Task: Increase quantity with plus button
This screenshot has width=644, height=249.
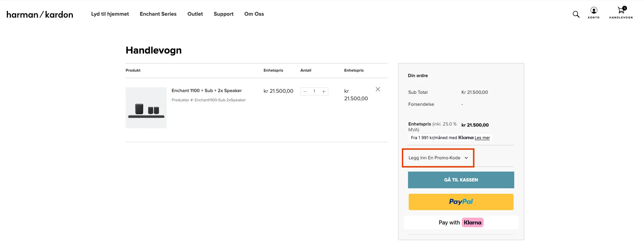Action: pyautogui.click(x=324, y=91)
